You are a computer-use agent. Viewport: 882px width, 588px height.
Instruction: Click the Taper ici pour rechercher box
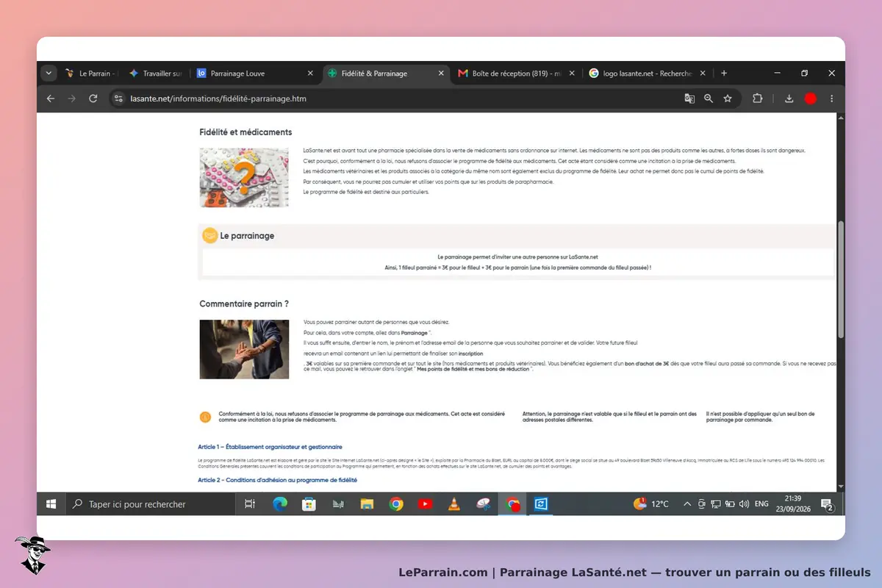pos(151,504)
